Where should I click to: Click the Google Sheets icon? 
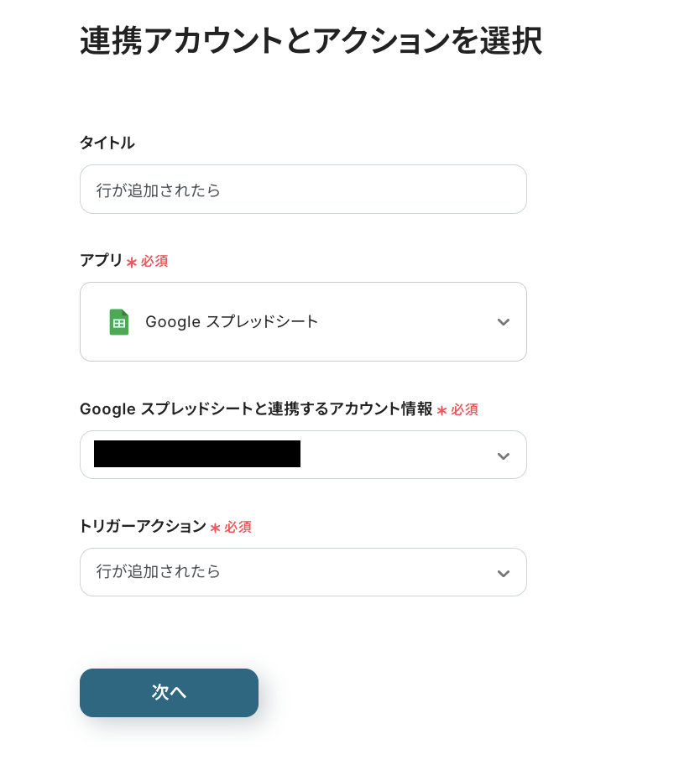119,322
